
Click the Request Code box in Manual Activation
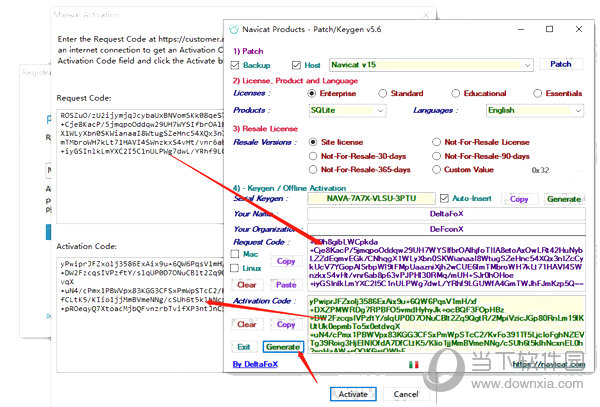point(140,166)
